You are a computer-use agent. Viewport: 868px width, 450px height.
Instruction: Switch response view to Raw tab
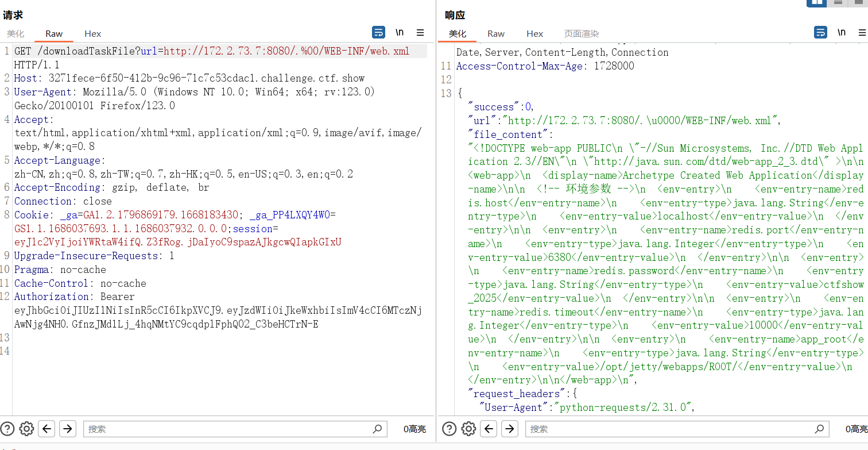coord(496,34)
